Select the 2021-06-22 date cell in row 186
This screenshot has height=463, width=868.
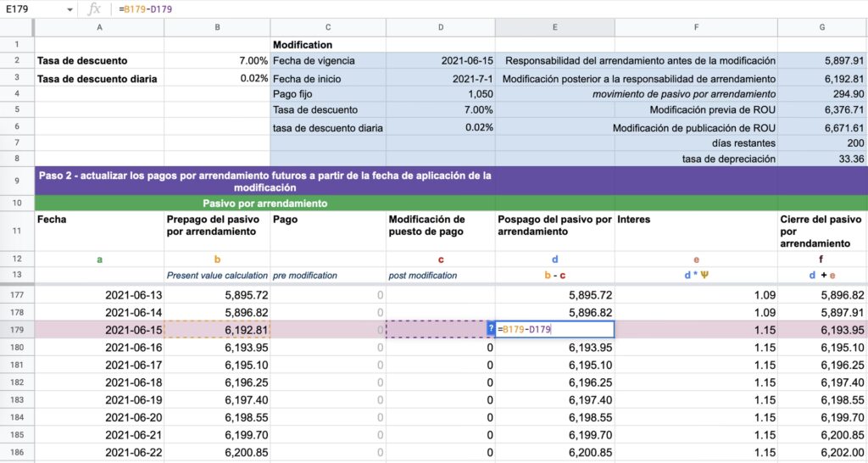99,453
